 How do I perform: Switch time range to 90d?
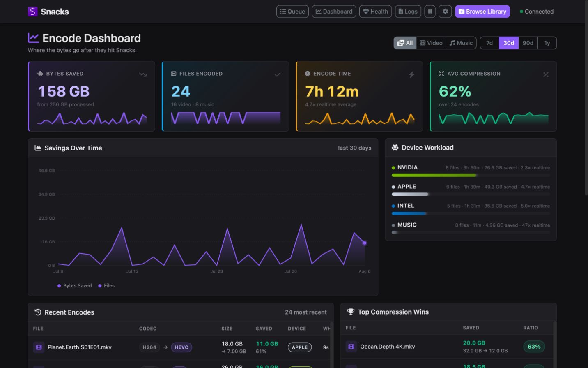[x=528, y=43]
